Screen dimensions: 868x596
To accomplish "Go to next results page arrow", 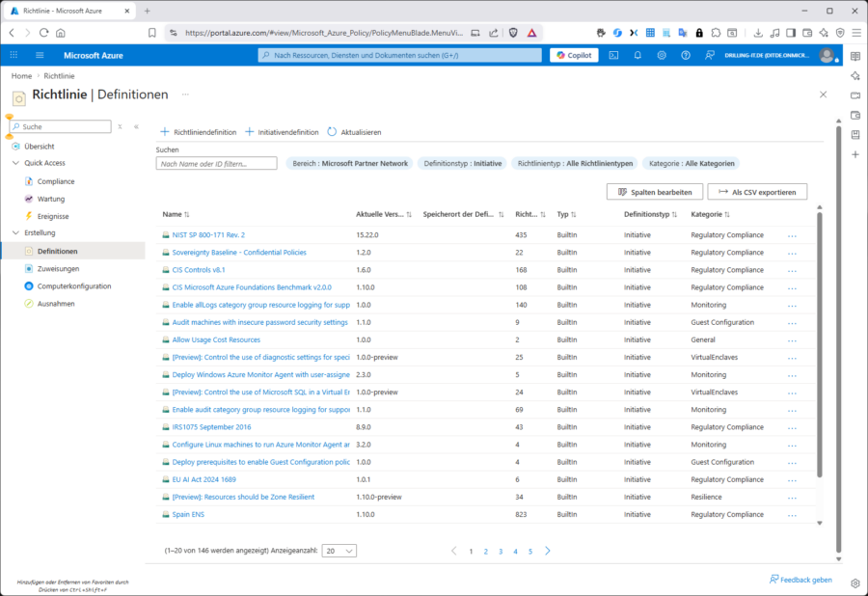I will pos(548,551).
